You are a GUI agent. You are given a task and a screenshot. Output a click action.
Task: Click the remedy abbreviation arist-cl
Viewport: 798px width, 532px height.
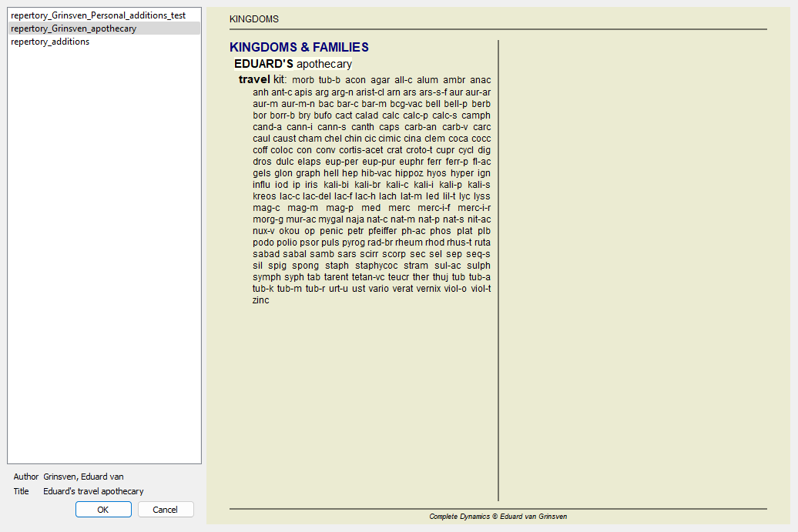pyautogui.click(x=370, y=92)
